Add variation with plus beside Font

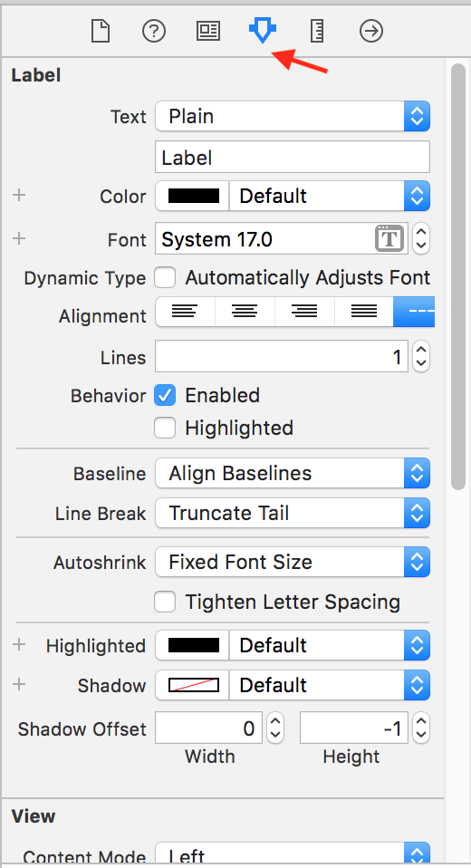click(x=19, y=238)
